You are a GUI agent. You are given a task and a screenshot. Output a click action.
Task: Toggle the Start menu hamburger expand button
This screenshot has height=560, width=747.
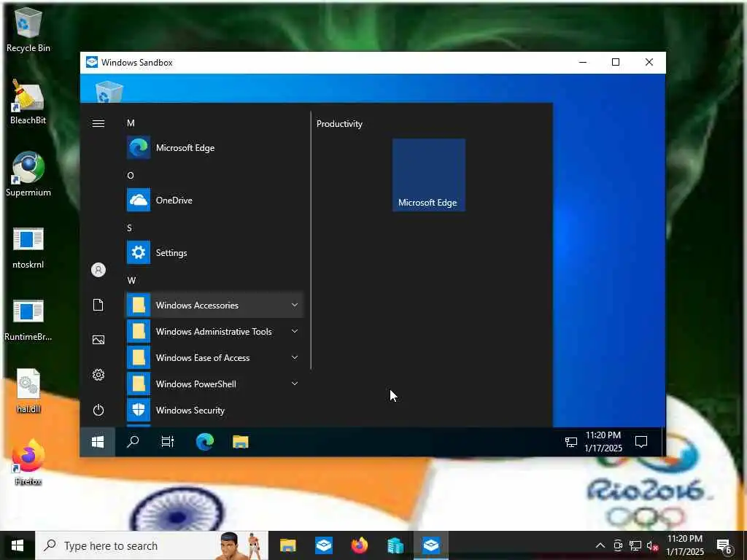[x=98, y=123]
